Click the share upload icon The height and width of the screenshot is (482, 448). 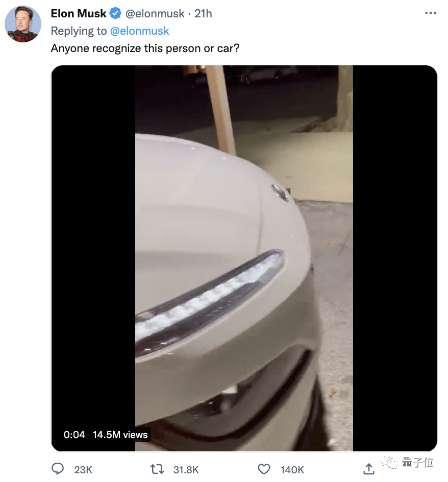369,469
